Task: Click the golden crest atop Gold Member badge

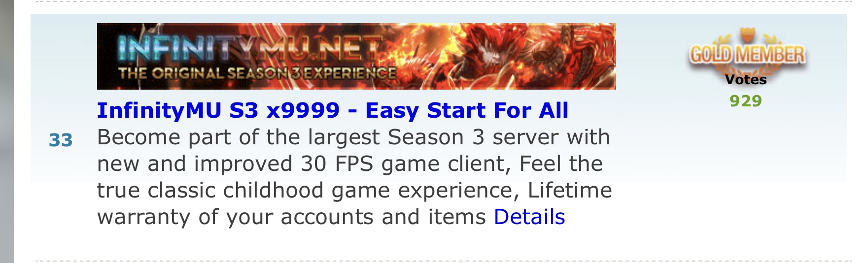Action: click(747, 35)
